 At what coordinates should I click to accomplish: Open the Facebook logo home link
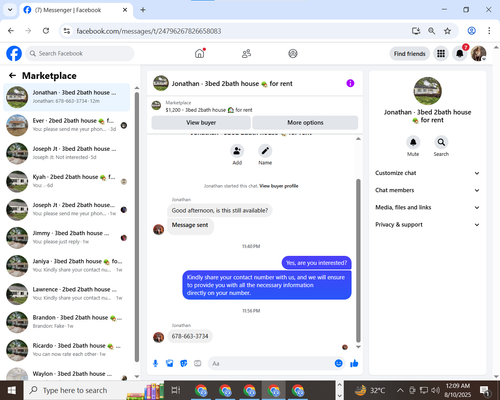[14, 53]
